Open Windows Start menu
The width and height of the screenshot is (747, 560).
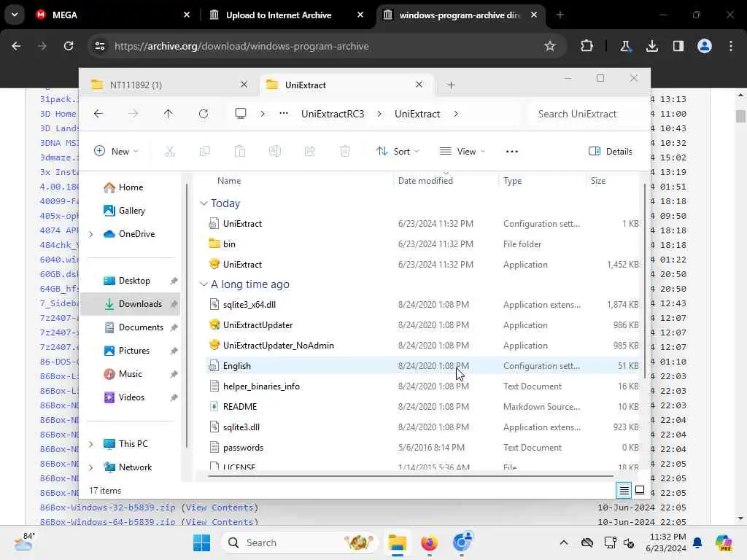click(x=201, y=542)
